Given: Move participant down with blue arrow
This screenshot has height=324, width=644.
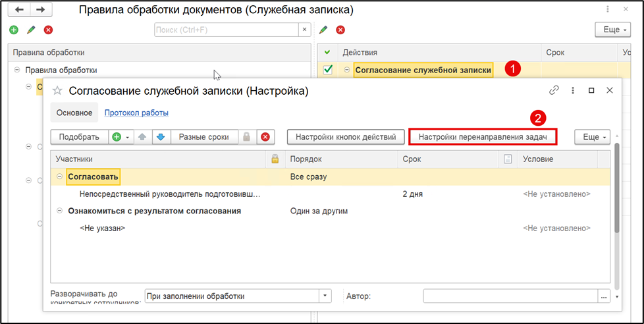Looking at the screenshot, I should pos(161,137).
